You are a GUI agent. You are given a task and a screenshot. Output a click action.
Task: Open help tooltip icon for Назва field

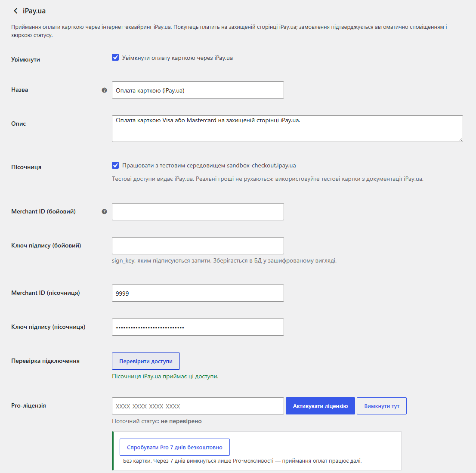click(104, 90)
